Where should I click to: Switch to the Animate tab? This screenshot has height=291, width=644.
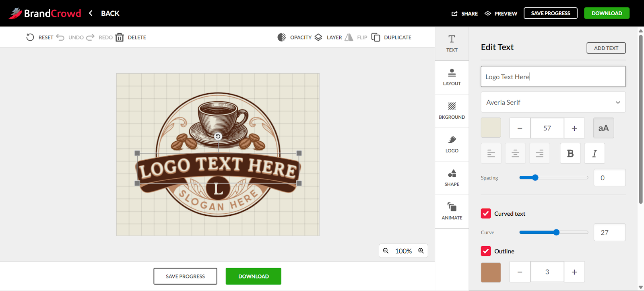pos(452,211)
